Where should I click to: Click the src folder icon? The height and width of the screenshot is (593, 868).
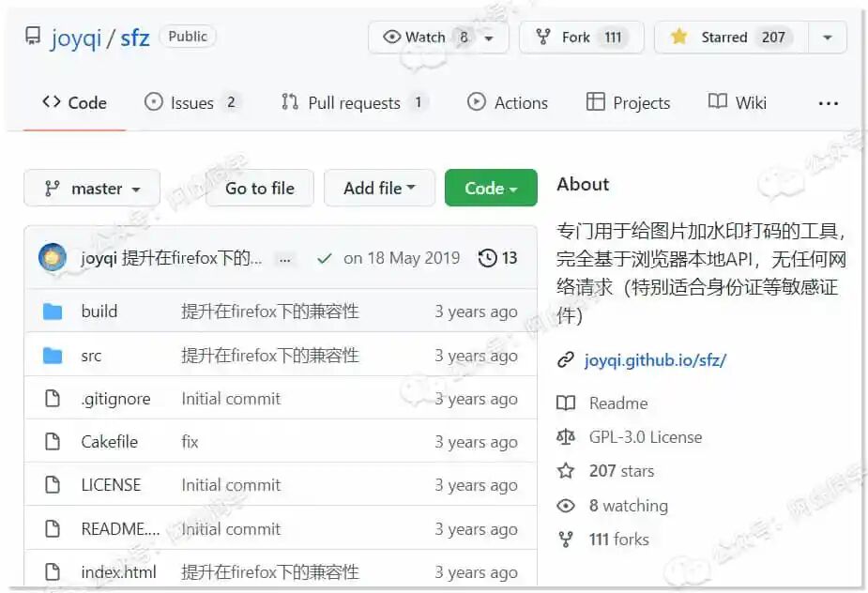tap(53, 356)
